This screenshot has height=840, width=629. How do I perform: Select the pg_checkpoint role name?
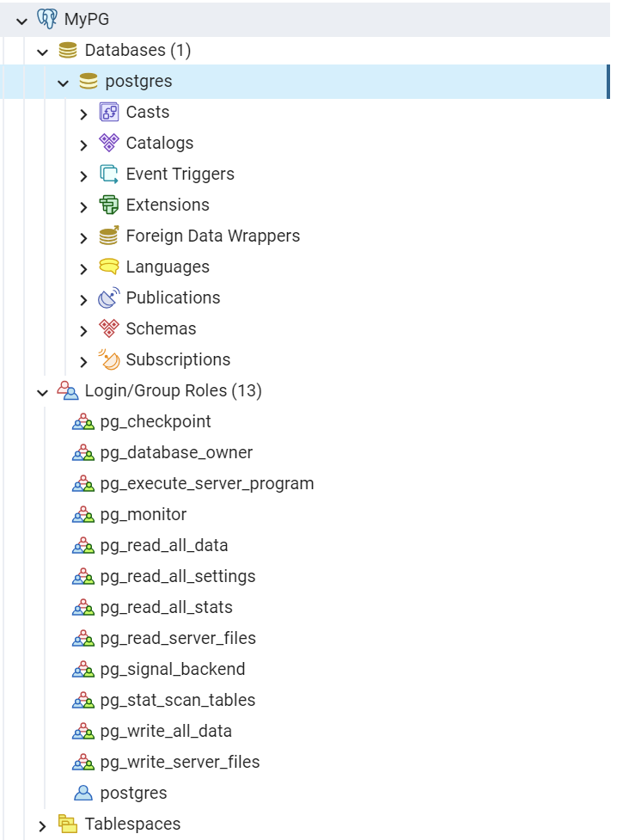click(x=156, y=422)
